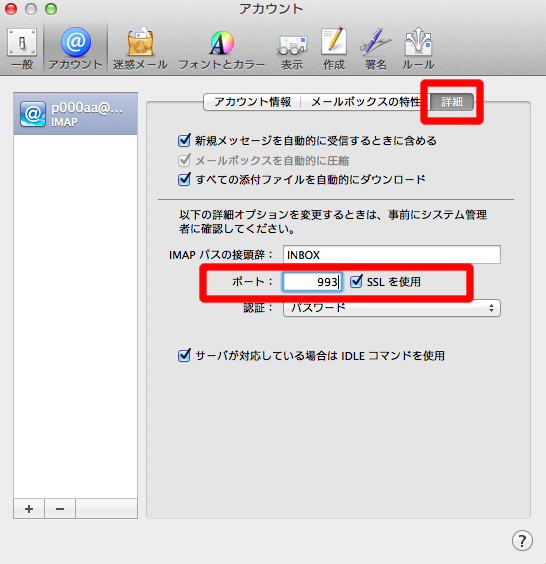Open the 一般 (General) preferences pane

tap(22, 49)
